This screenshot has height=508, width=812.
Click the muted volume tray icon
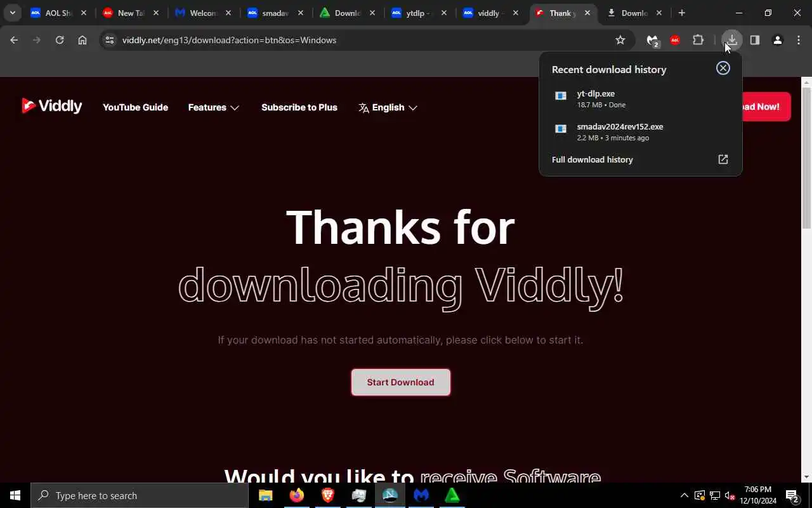click(x=730, y=495)
